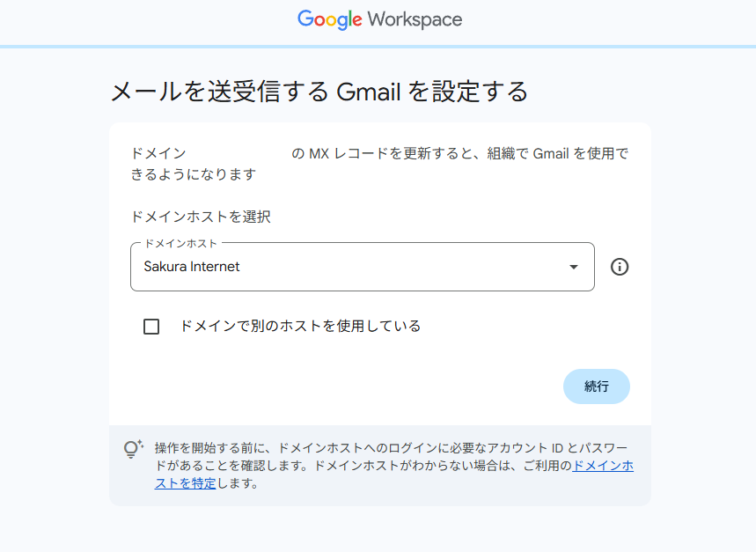Click the Google Workspace logo
756x552 pixels.
(379, 19)
